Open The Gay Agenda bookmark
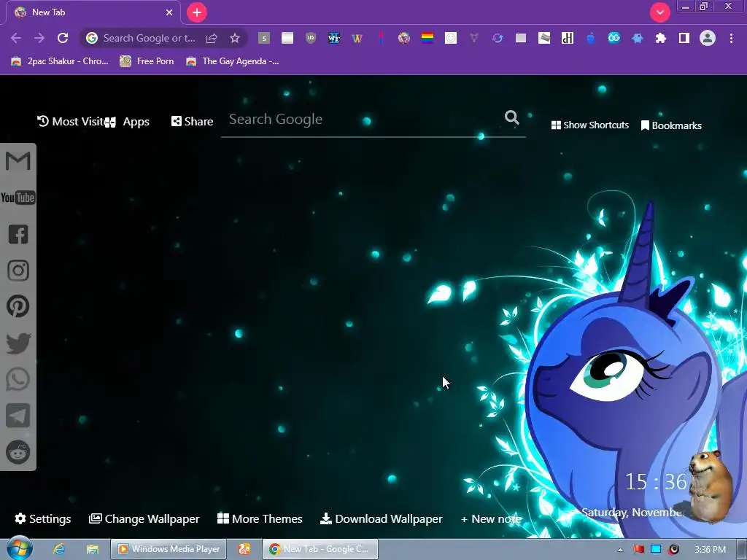 (x=233, y=61)
